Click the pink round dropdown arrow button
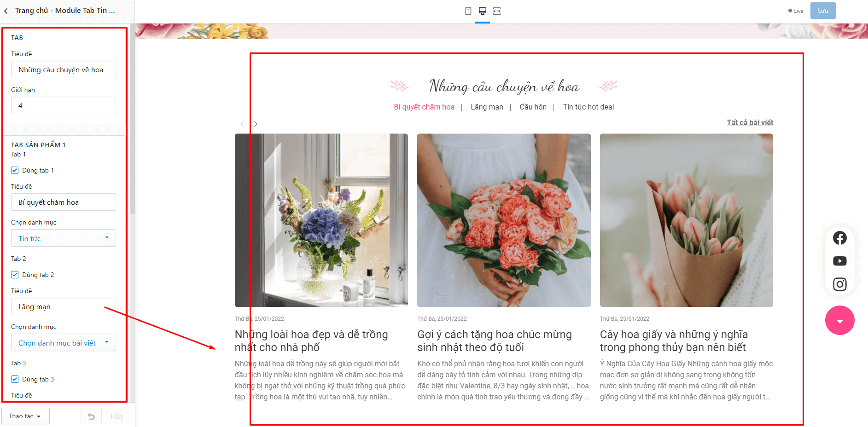 [x=839, y=320]
